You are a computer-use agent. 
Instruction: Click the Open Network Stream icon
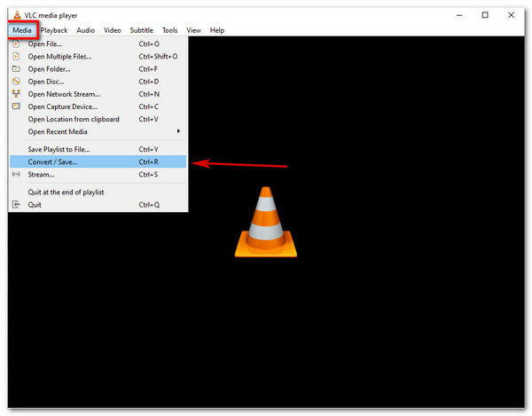tap(16, 94)
